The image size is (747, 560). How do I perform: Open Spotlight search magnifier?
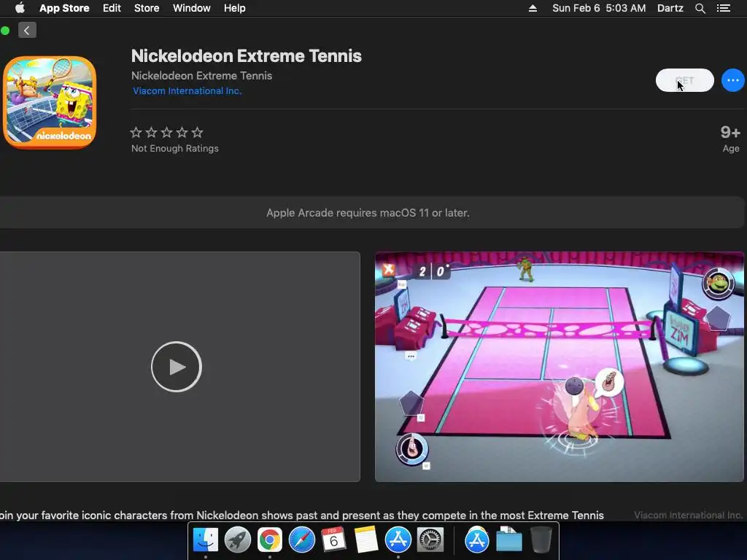point(700,8)
